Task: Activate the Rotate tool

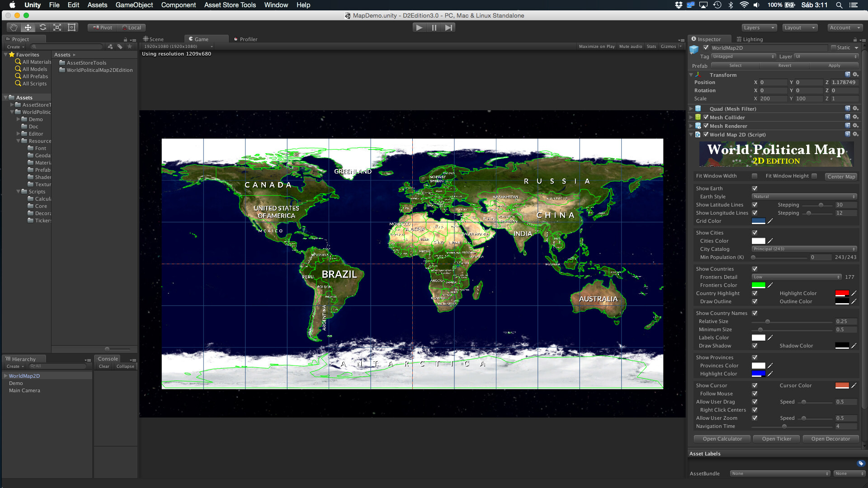Action: point(43,27)
